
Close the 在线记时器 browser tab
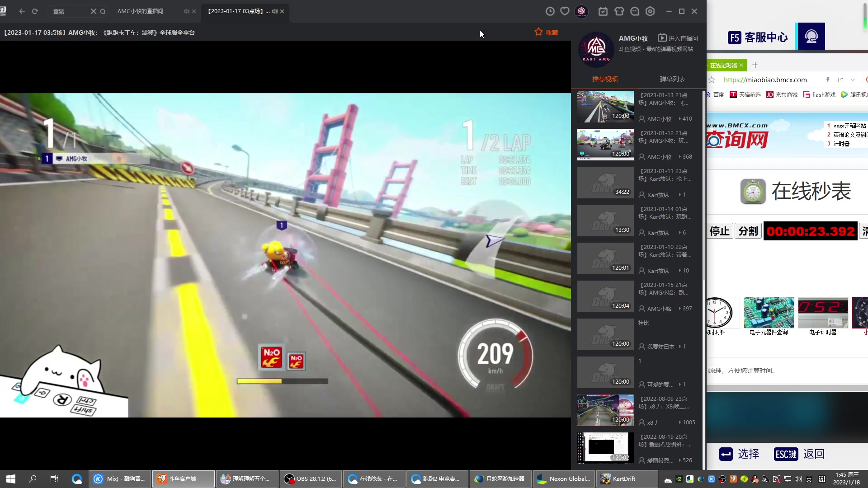pos(741,65)
